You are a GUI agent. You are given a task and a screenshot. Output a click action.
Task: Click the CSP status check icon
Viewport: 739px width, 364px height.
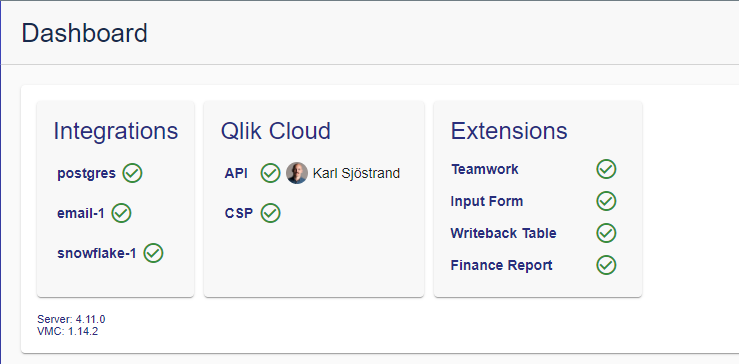(x=271, y=213)
